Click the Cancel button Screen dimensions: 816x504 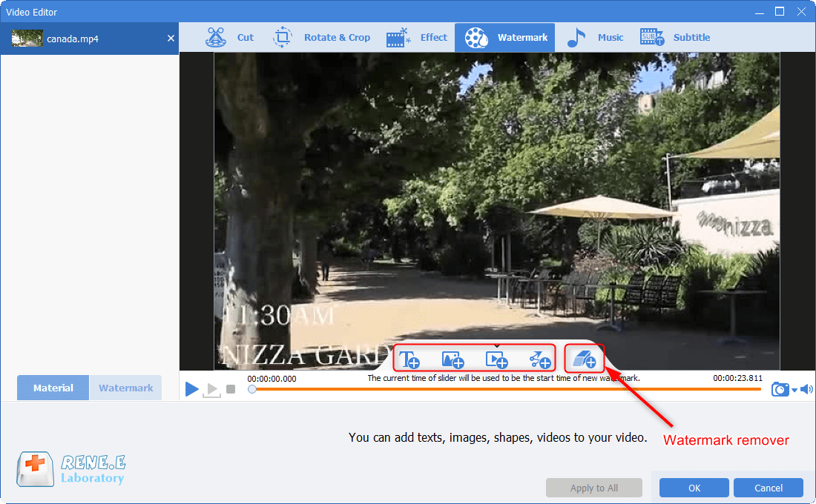click(769, 488)
